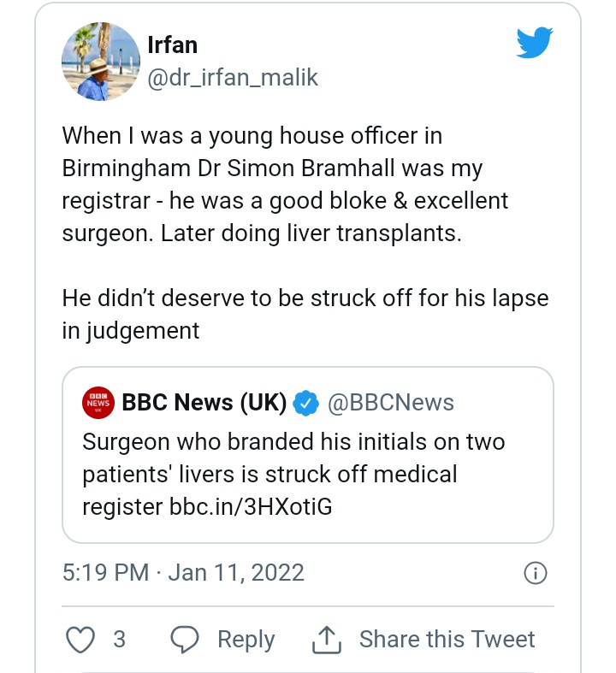Click the blue verified badge
Screen dimensions: 616x673
point(305,402)
